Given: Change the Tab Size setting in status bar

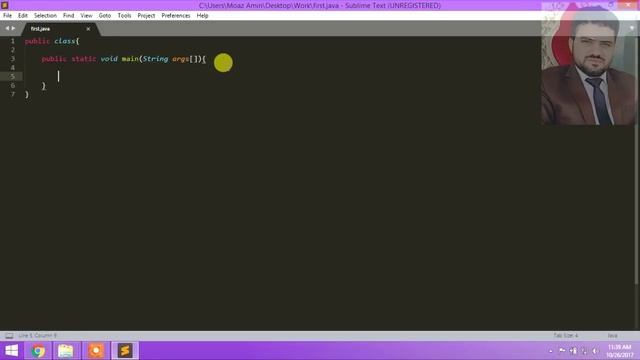Looking at the screenshot, I should tap(566, 336).
